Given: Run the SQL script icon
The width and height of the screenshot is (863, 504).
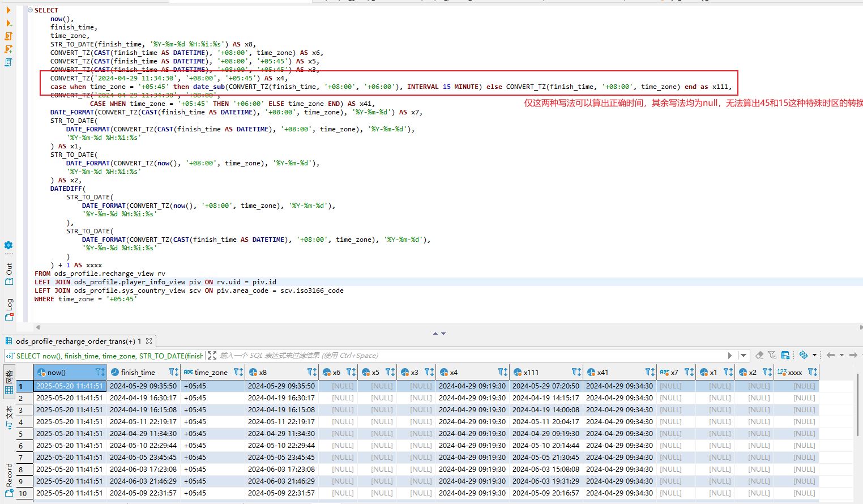Looking at the screenshot, I should click(x=8, y=36).
